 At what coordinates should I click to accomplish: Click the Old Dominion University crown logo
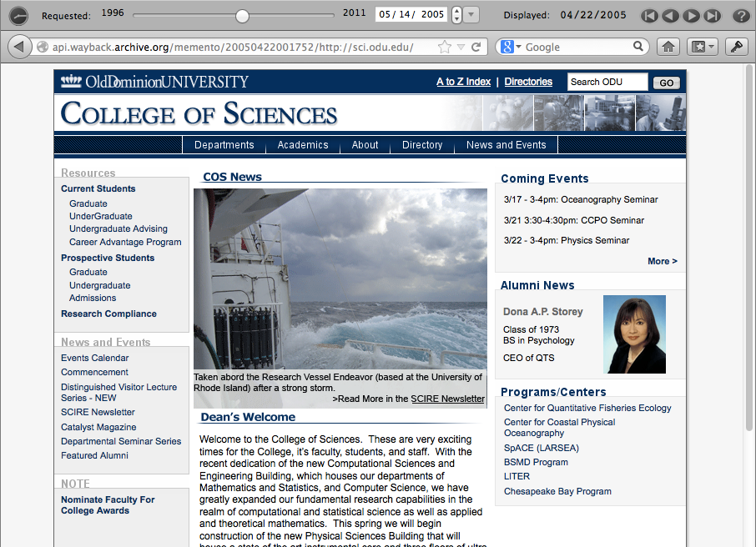71,81
